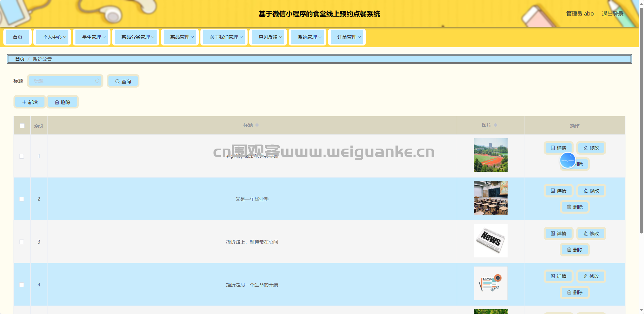Open the 系统管理 menu
The width and height of the screenshot is (644, 314).
pos(308,37)
